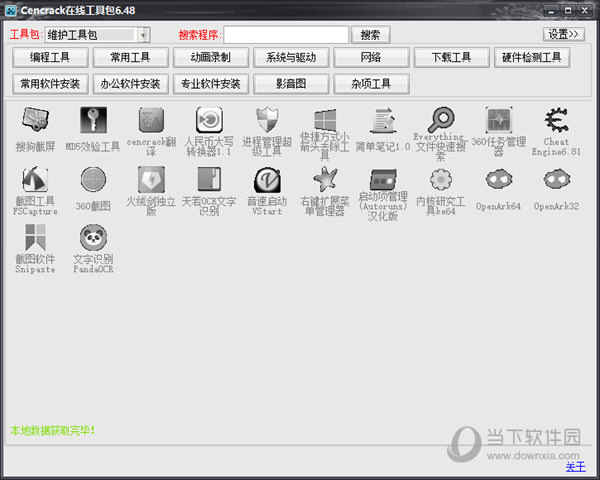Focus the 搜索程序 input field
600x480 pixels.
[x=286, y=35]
